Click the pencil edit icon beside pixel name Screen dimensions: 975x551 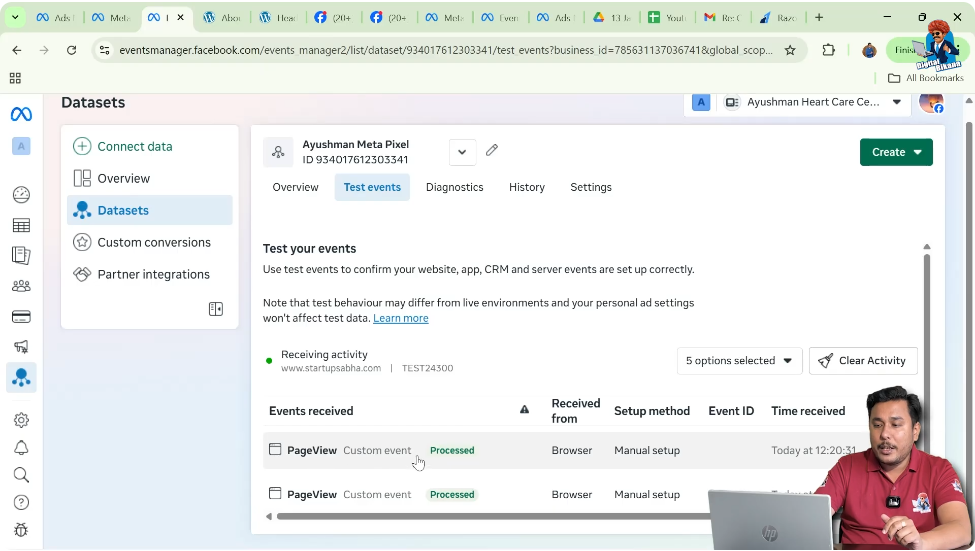(x=492, y=150)
